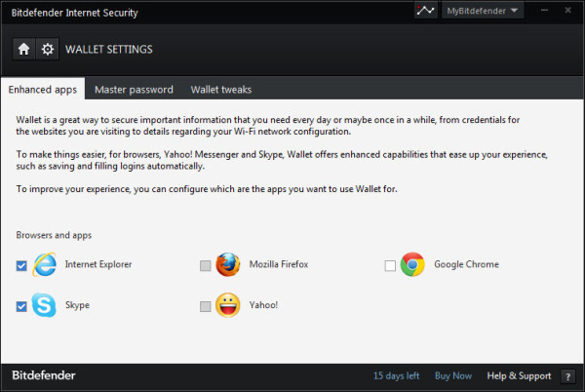Viewport: 585px width, 392px height.
Task: Click the Mozilla Firefox logo icon
Action: 228,264
